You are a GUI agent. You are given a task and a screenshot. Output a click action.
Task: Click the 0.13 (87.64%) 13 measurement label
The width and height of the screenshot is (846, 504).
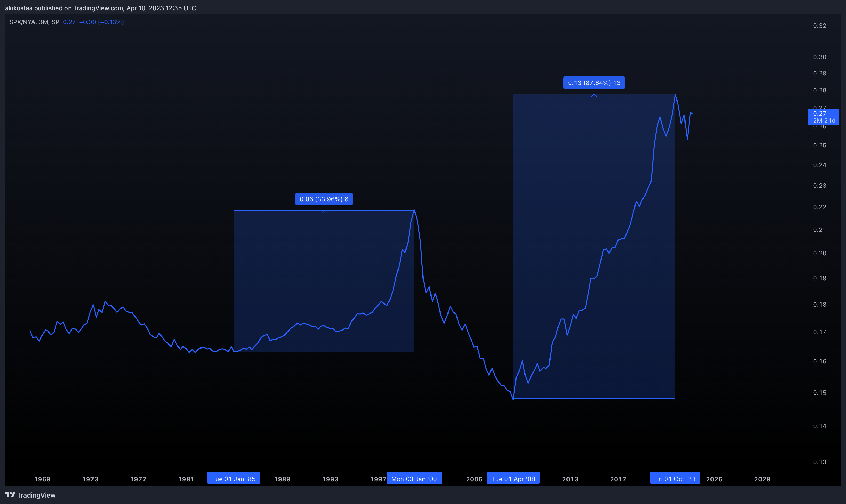594,83
